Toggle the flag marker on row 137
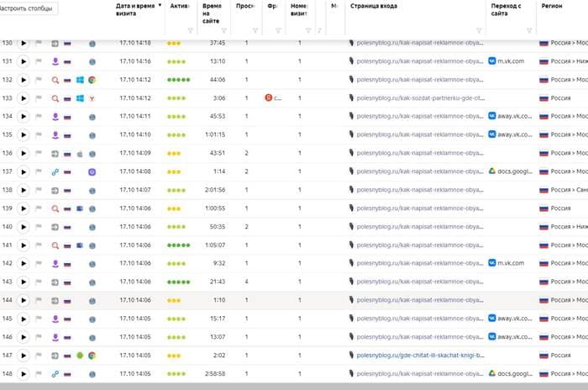This screenshot has width=588, height=390. (x=39, y=171)
